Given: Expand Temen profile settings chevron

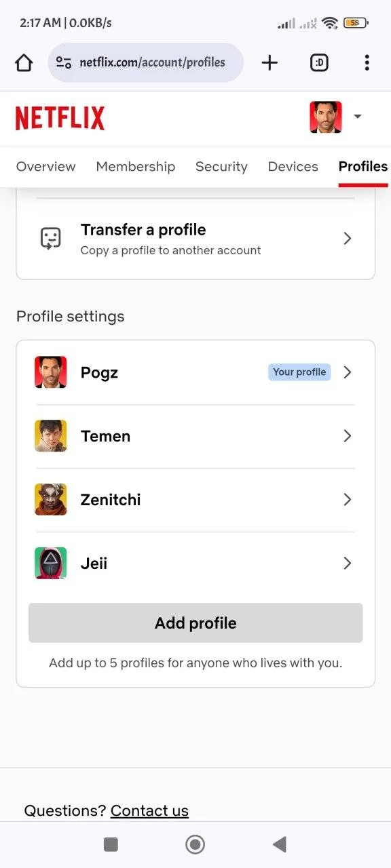Looking at the screenshot, I should (348, 436).
